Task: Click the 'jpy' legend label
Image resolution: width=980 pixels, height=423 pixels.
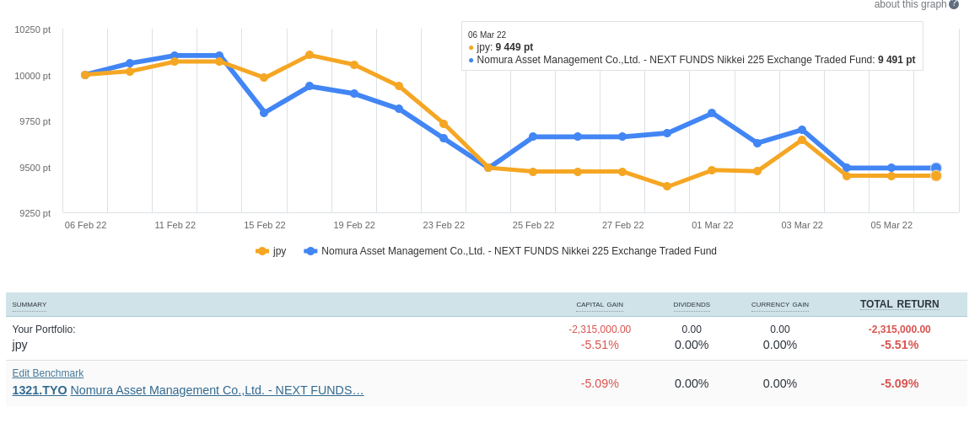Action: [x=279, y=251]
